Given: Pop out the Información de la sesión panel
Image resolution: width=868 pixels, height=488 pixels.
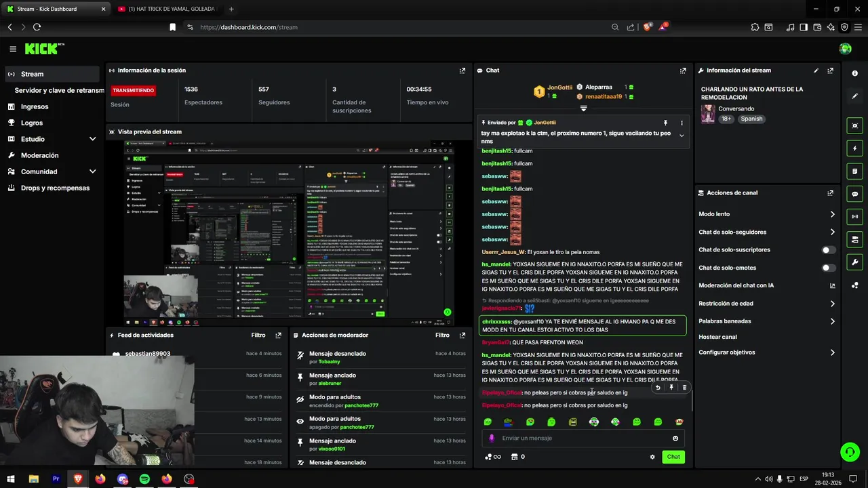Looking at the screenshot, I should point(462,70).
